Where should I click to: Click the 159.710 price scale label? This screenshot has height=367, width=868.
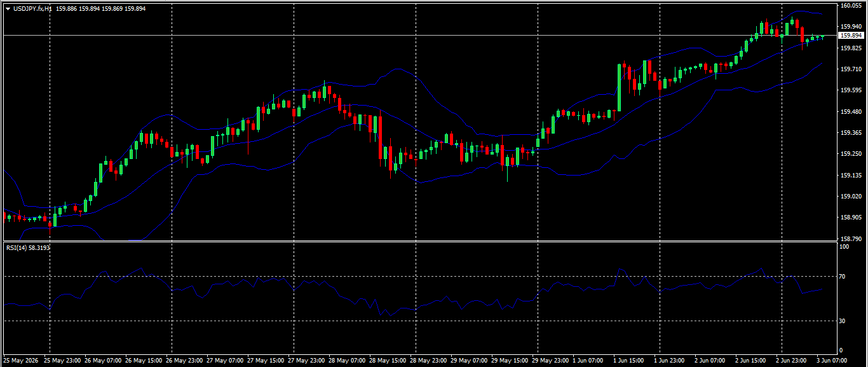click(x=850, y=69)
